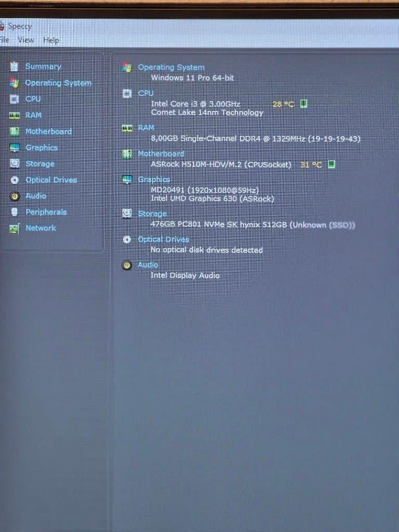Select Audio in the sidebar list
Image resolution: width=399 pixels, height=532 pixels.
[x=36, y=196]
